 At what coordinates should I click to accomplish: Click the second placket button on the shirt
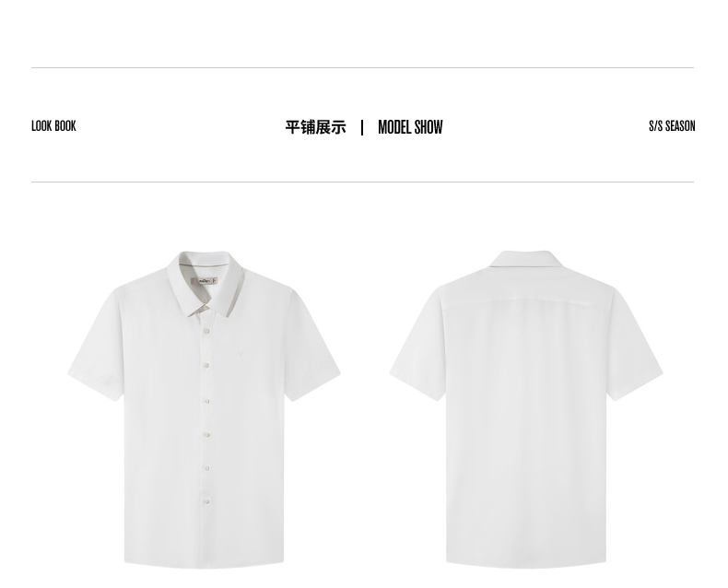[206, 366]
